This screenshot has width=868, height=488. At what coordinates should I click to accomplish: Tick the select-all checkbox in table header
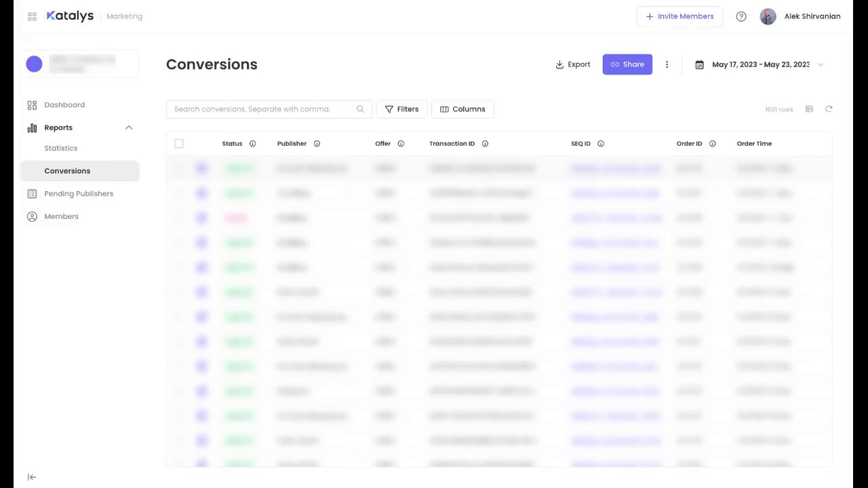[179, 144]
